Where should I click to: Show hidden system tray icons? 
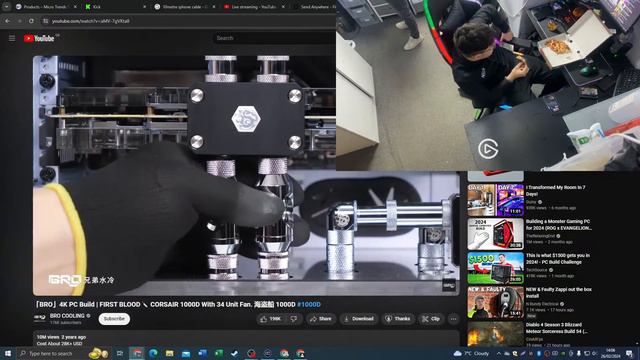(x=499, y=353)
